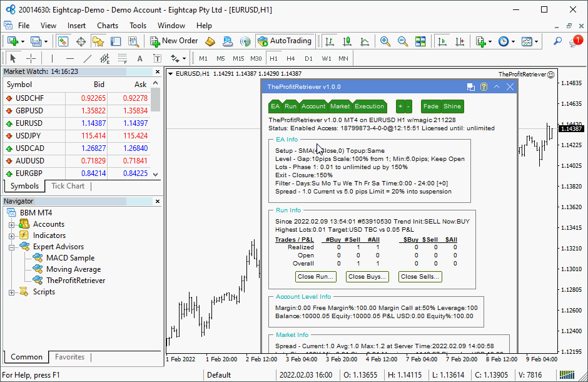Switch to the Tick Chart tab
Screen dimensions: 588x382
(68, 186)
